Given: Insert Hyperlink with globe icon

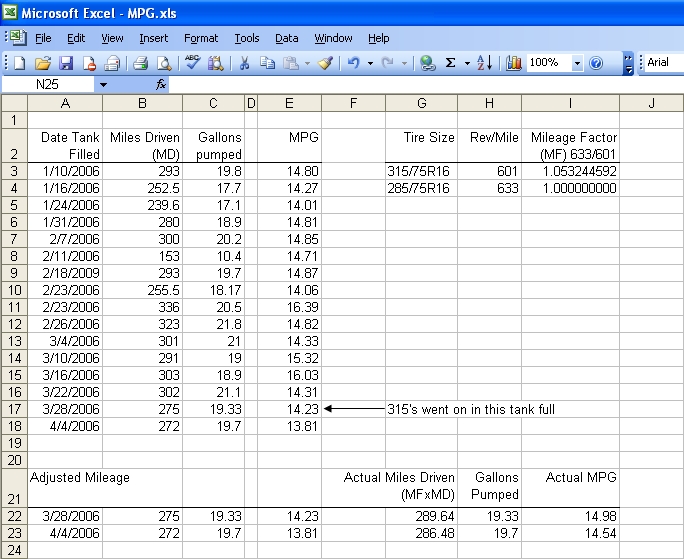Looking at the screenshot, I should coord(428,63).
